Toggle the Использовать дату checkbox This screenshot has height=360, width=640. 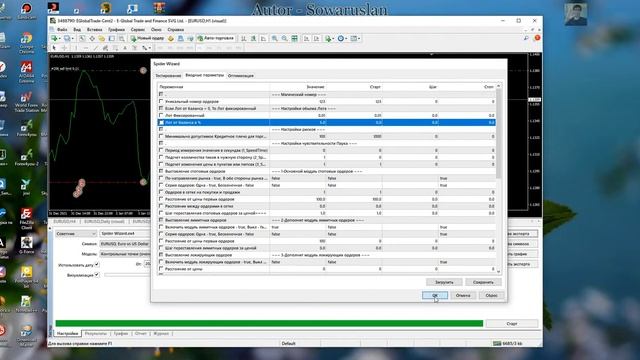coord(97,264)
